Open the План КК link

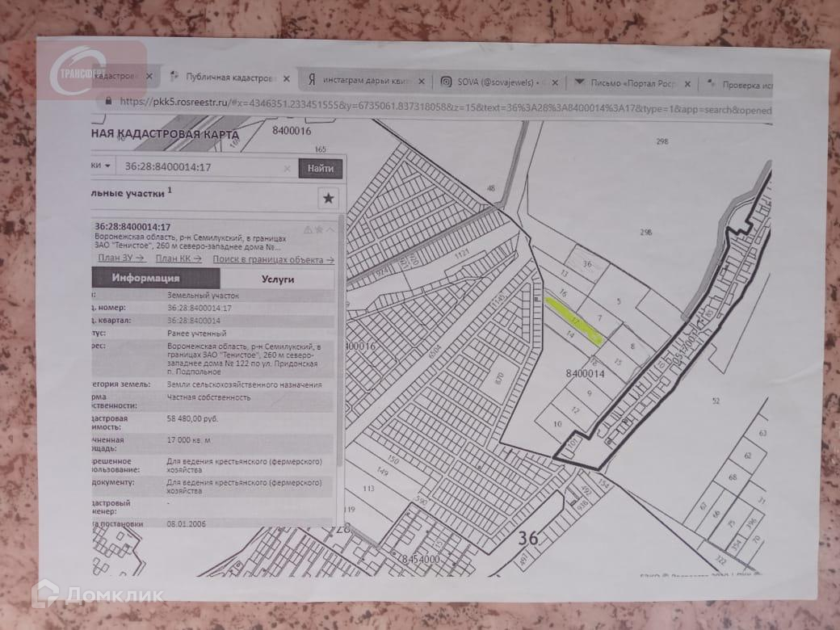click(x=178, y=258)
